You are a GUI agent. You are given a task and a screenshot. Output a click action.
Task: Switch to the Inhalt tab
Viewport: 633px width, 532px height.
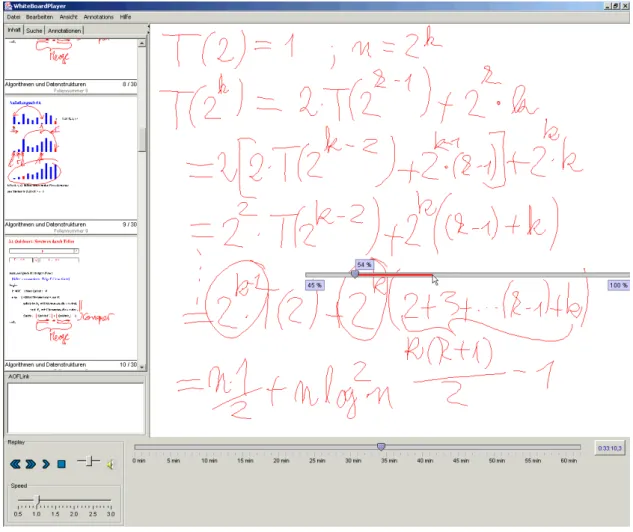14,30
